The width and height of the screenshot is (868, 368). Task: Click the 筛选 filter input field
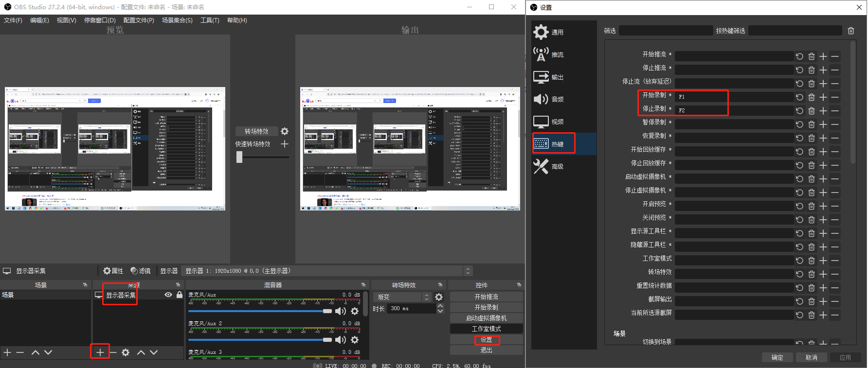(x=666, y=31)
